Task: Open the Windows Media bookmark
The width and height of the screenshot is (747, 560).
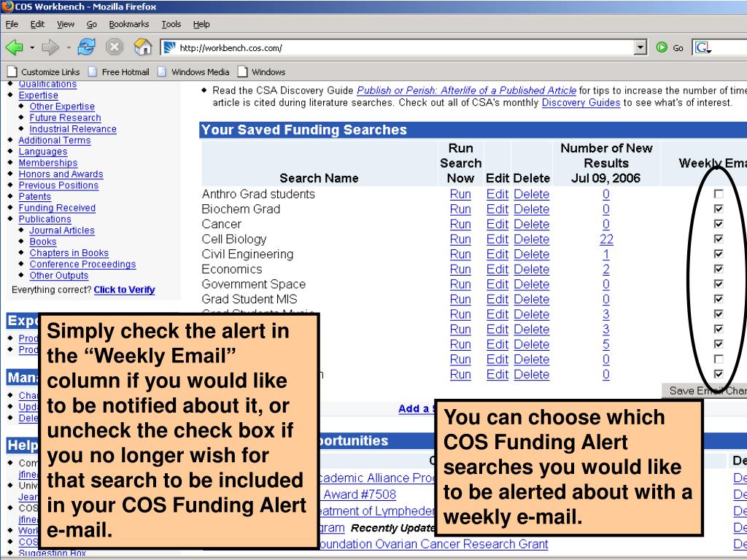Action: (193, 72)
